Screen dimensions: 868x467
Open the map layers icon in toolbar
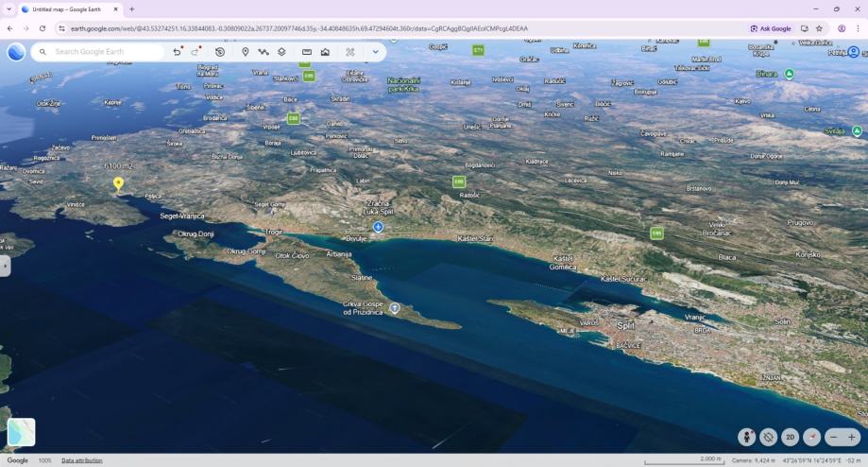pos(281,52)
